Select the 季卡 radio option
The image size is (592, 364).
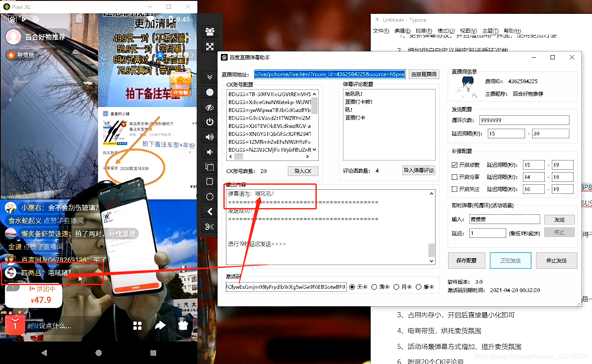coord(418,287)
